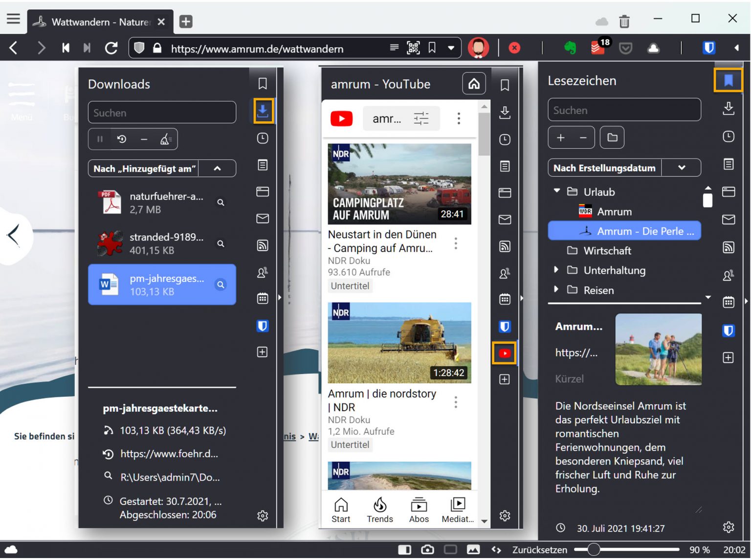Open the Mail panel
Image resolution: width=751 pixels, height=560 pixels.
pyautogui.click(x=728, y=220)
